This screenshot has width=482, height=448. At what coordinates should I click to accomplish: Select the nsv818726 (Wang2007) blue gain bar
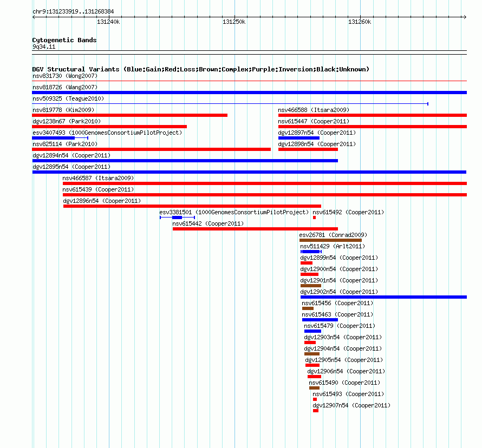tap(249, 93)
